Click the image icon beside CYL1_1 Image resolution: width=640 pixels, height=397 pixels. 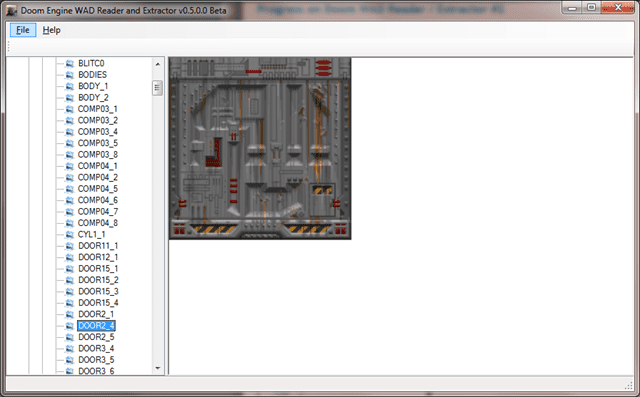click(x=70, y=235)
